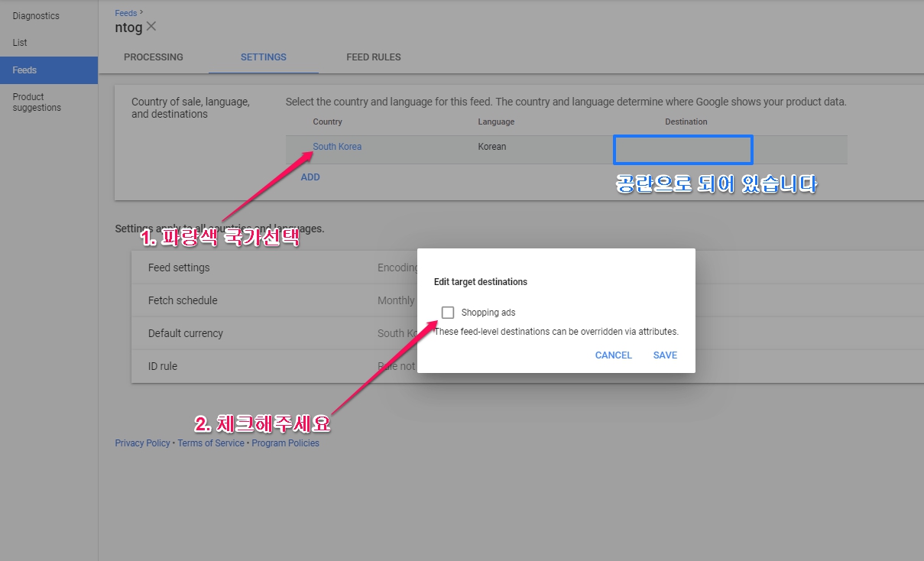Expand the Feed settings row
Viewport: 924px width, 561px height.
(179, 268)
